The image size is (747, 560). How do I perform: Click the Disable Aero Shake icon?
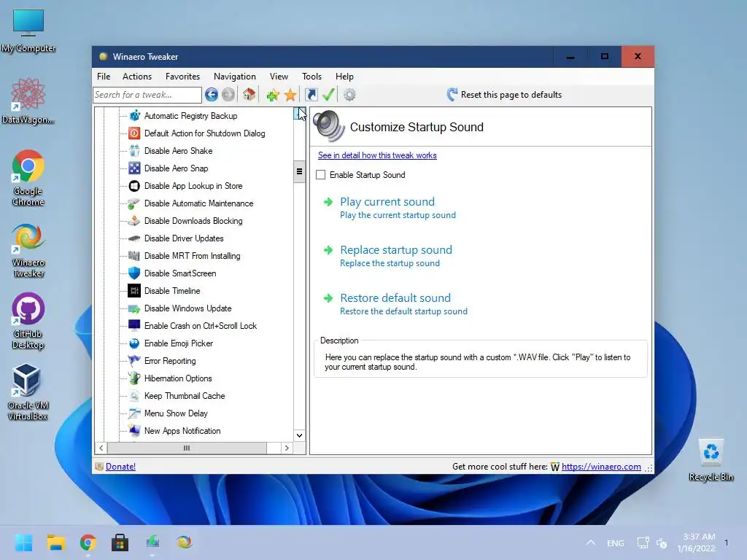134,151
